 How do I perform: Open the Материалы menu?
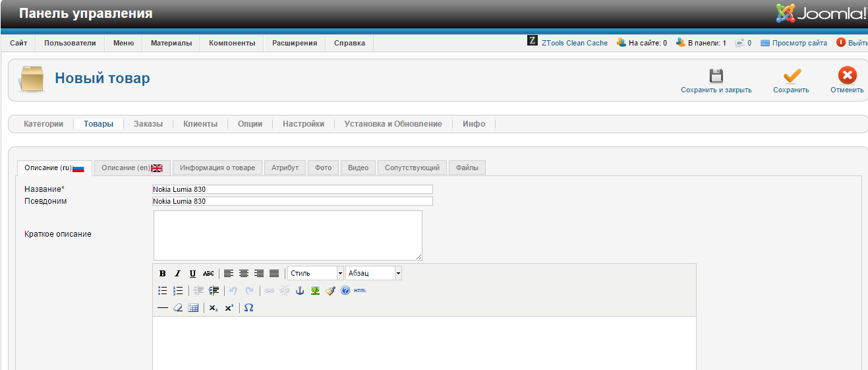(x=171, y=43)
